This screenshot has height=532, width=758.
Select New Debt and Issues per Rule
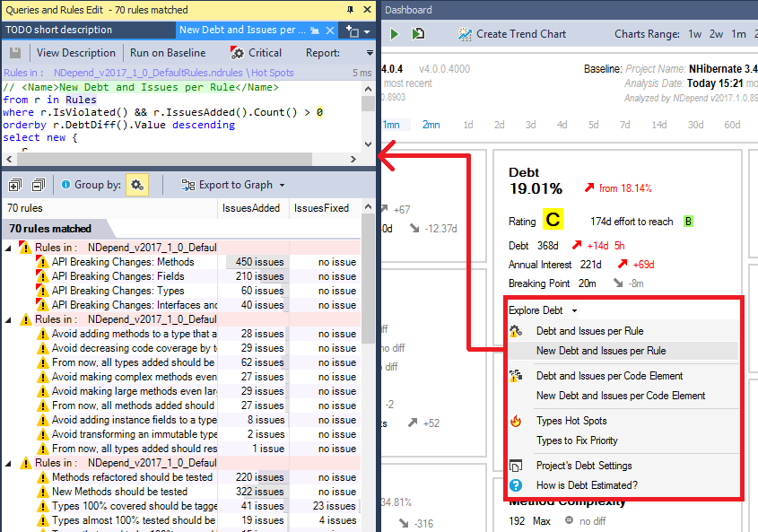(x=600, y=351)
